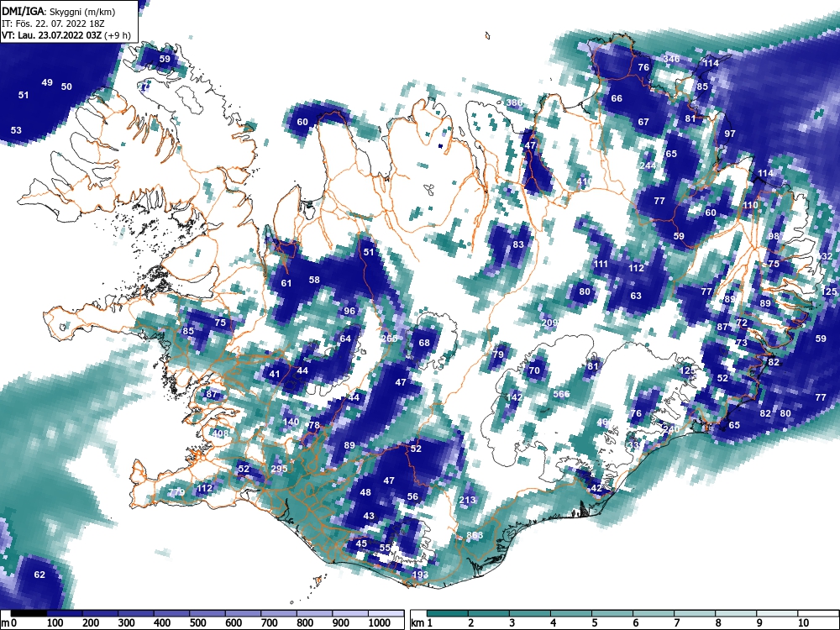
Task: Click the map value 209
Action: click(x=549, y=323)
